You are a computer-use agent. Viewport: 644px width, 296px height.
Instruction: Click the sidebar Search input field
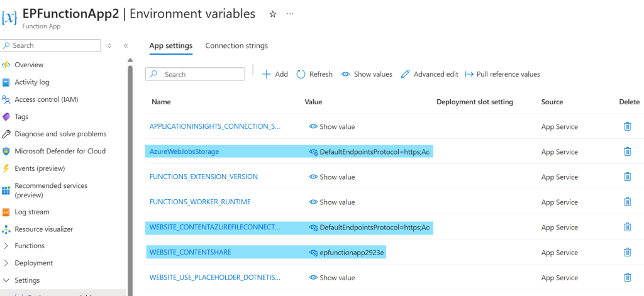click(x=50, y=46)
